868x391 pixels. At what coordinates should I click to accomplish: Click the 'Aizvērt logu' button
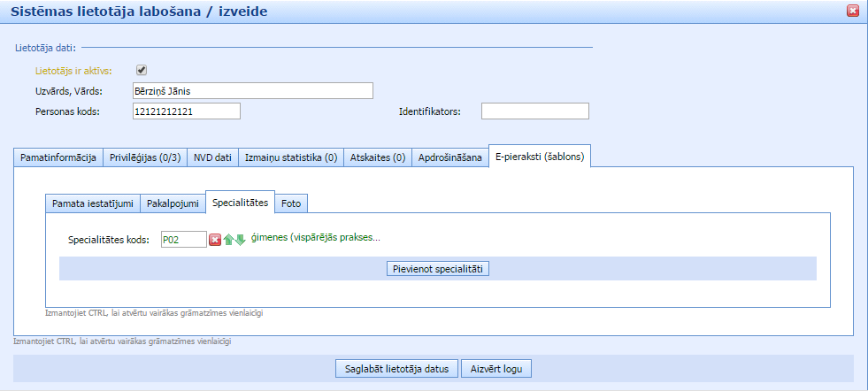pyautogui.click(x=496, y=369)
